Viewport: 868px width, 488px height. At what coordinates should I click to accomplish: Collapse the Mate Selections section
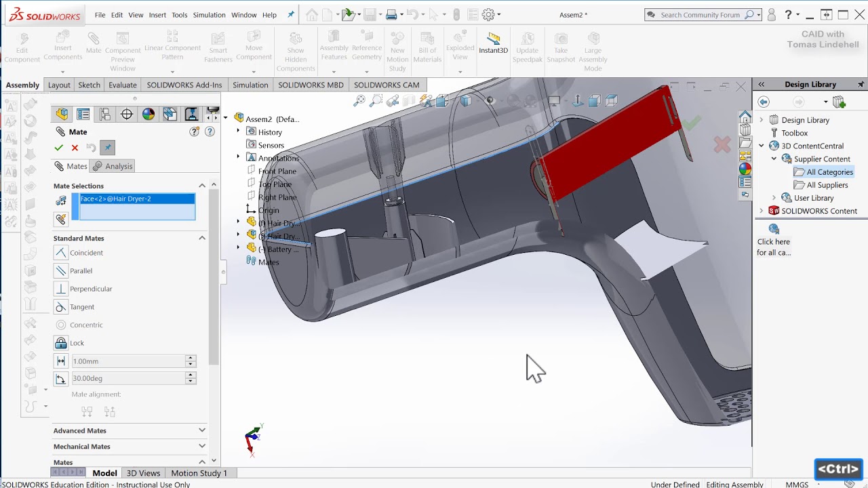[202, 186]
